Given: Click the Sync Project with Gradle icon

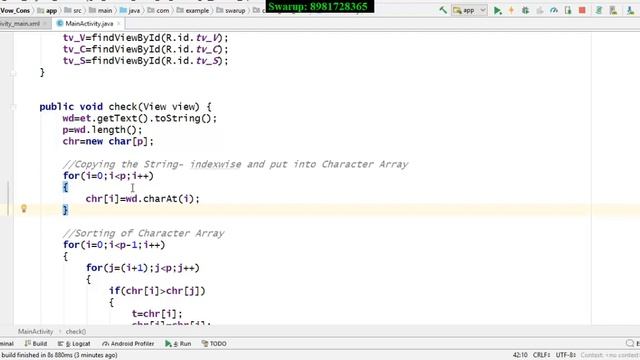Looking at the screenshot, I should [x=599, y=11].
